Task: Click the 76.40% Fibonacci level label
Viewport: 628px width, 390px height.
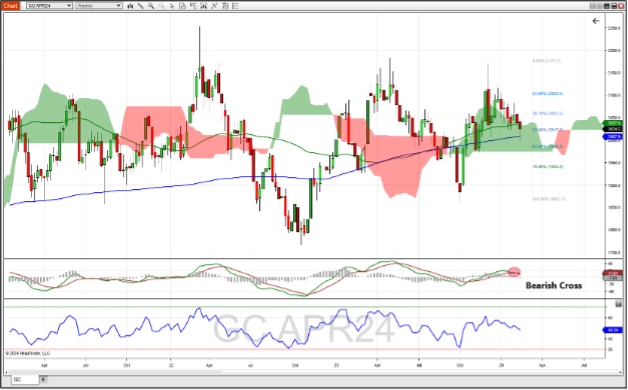Action: pos(547,166)
